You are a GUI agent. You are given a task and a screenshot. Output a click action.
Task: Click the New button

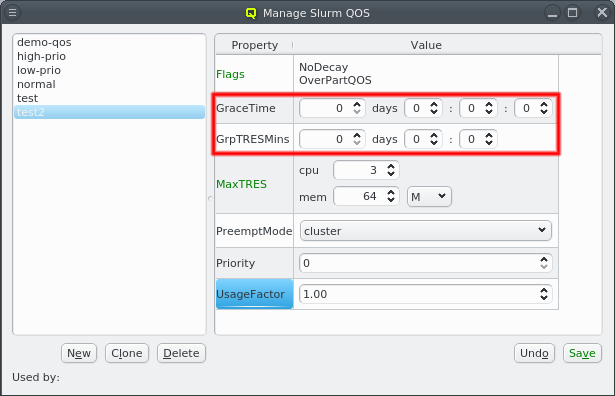coord(79,353)
